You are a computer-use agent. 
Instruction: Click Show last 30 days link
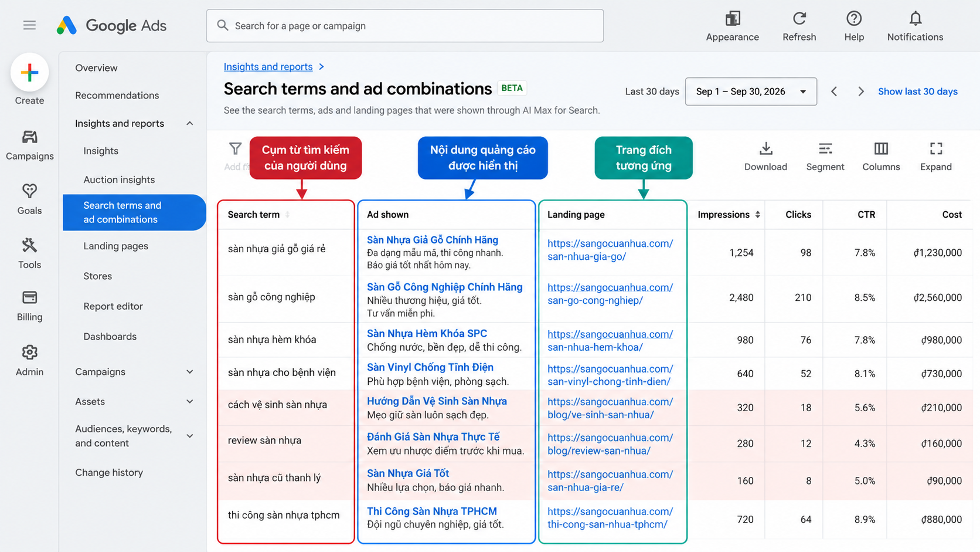coord(917,92)
